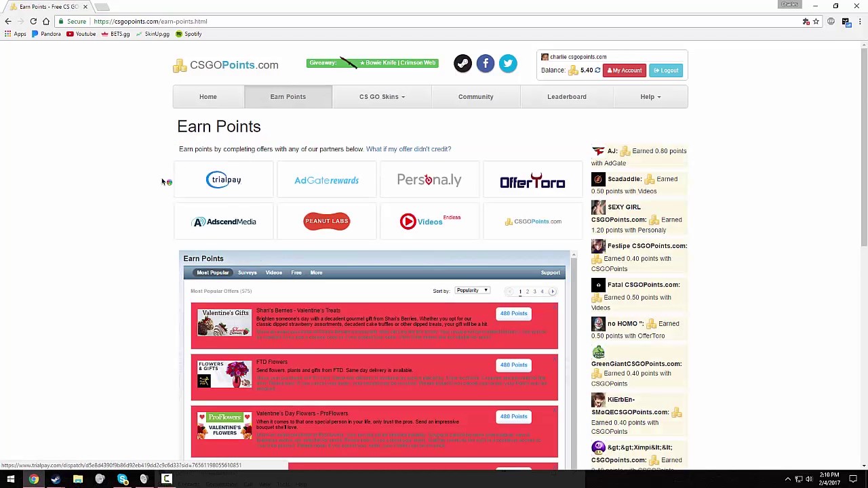This screenshot has height=488, width=868.
Task: Go to offers page 3
Action: pyautogui.click(x=534, y=291)
